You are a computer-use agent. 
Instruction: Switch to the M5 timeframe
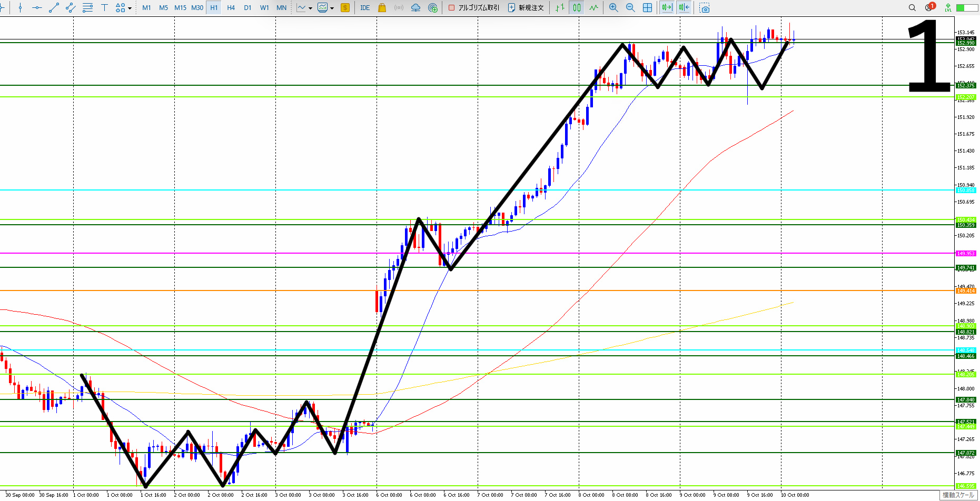pyautogui.click(x=163, y=8)
